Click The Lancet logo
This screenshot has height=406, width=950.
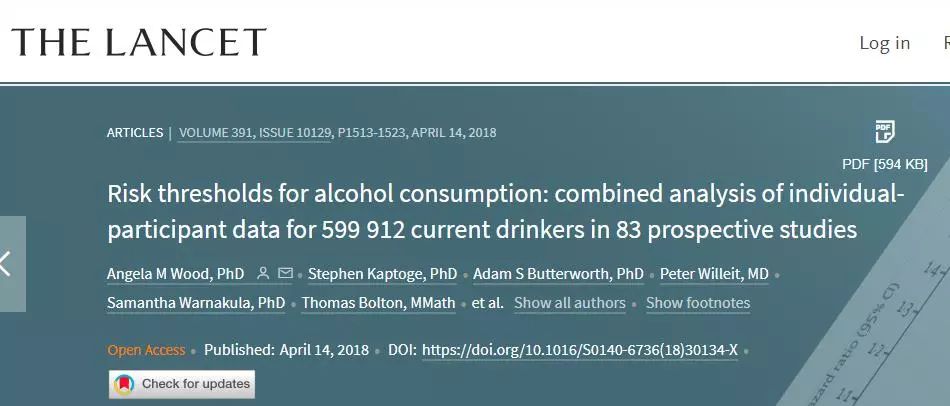tap(138, 42)
